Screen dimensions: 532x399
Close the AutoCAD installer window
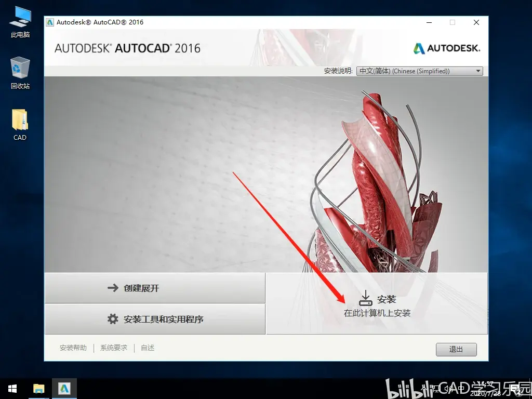coord(476,22)
